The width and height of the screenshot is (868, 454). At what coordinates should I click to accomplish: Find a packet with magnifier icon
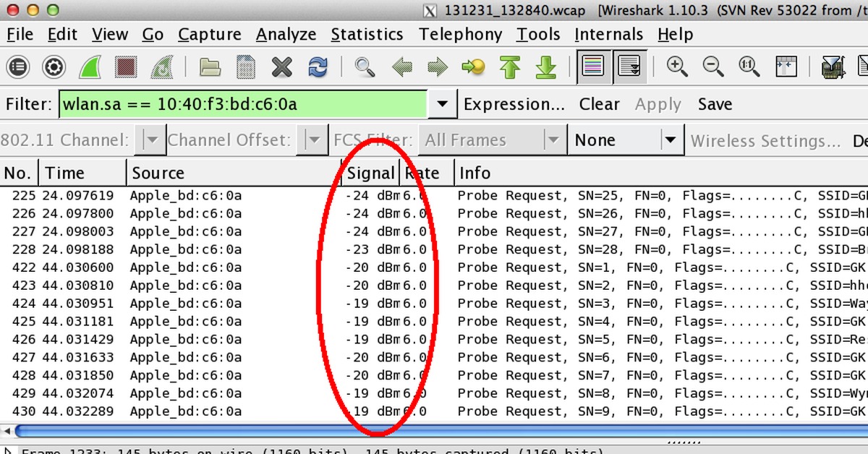point(365,67)
